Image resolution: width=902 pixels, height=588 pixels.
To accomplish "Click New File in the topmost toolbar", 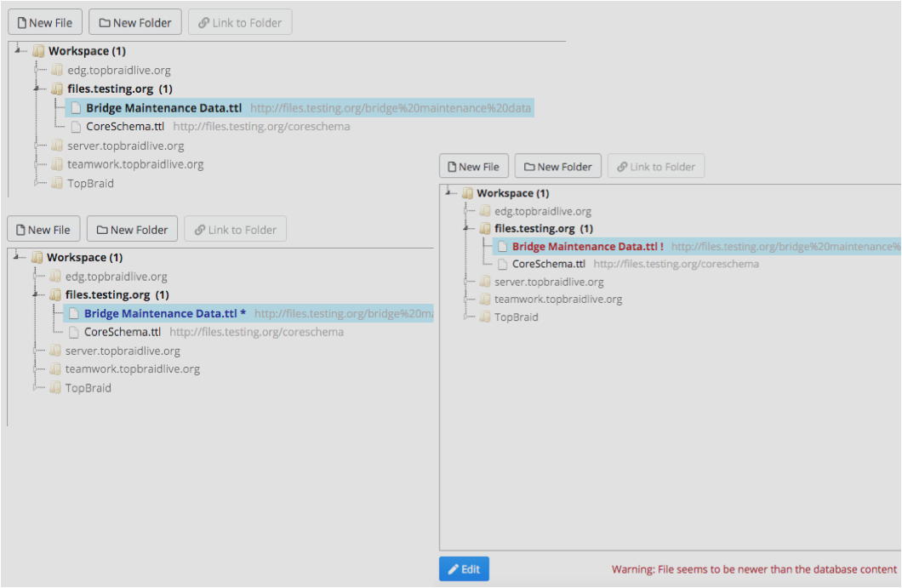I will coord(44,23).
